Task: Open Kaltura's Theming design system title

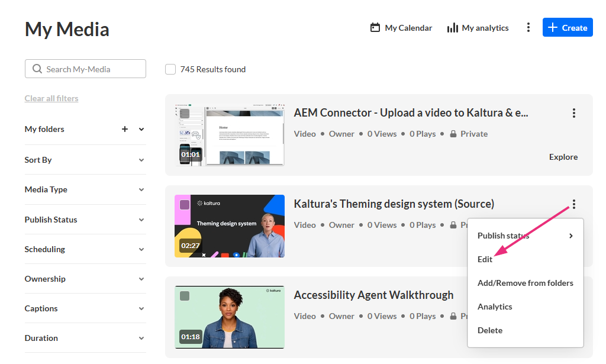Action: point(394,204)
